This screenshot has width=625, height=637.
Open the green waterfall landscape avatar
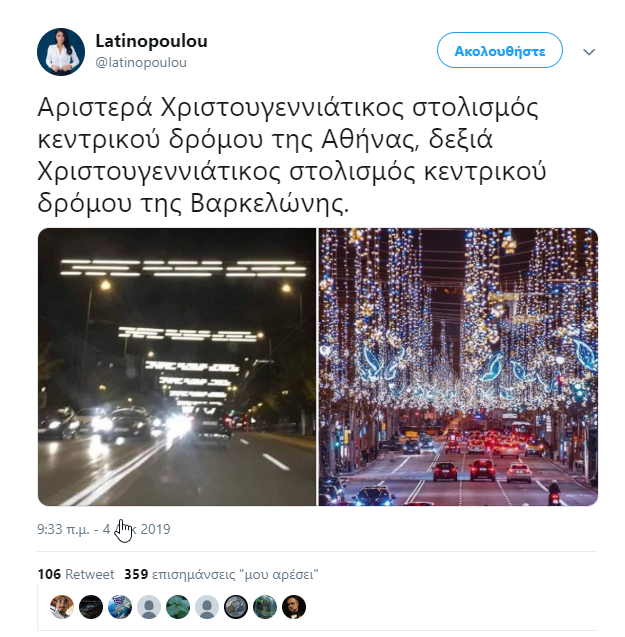coord(265,607)
